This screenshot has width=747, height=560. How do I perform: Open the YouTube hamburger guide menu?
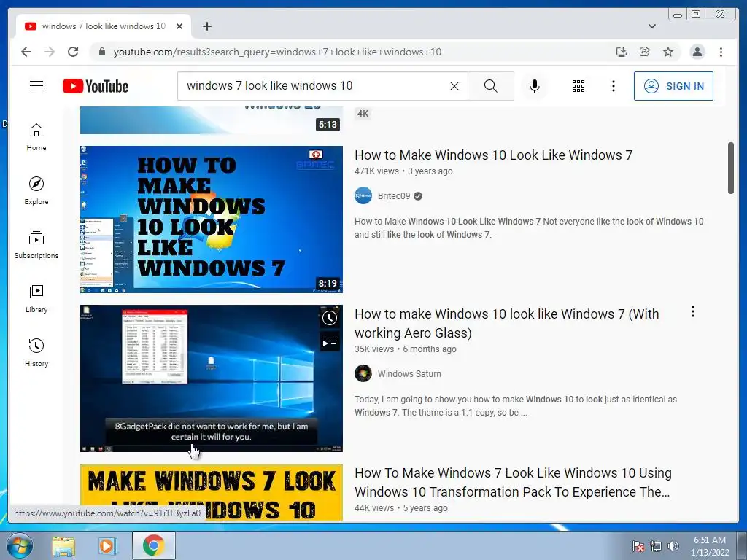pos(36,86)
